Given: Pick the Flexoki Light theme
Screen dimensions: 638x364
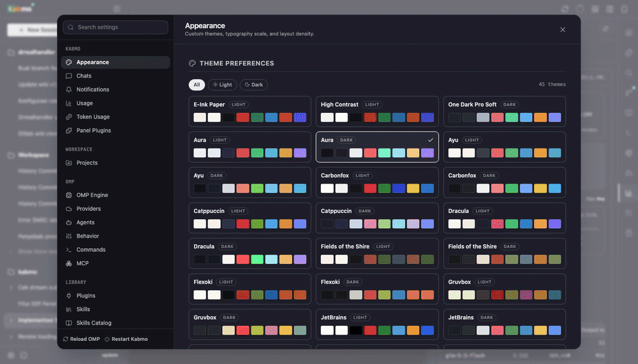Looking at the screenshot, I should coord(250,289).
